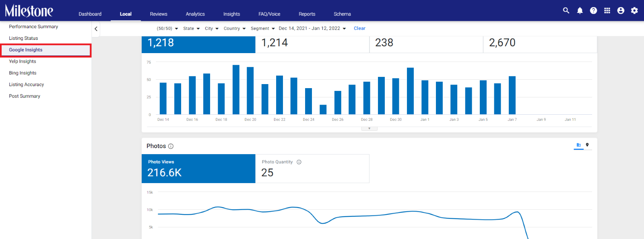Switch Photos to location pin view

[587, 145]
